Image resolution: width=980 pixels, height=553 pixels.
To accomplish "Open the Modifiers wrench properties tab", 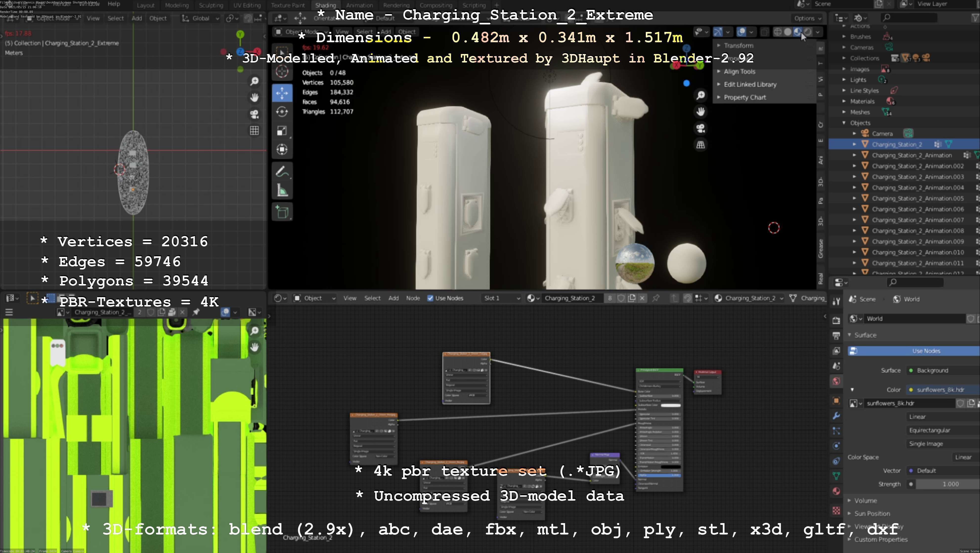I will click(836, 416).
